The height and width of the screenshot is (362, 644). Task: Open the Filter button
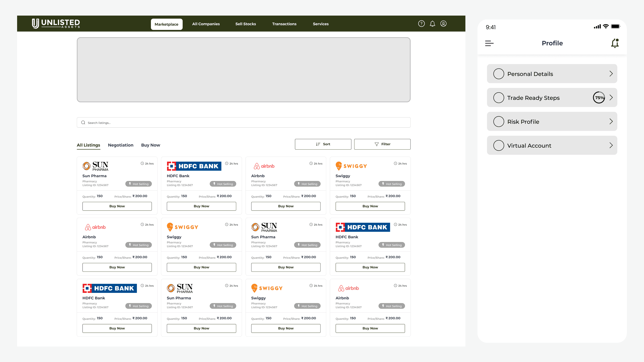click(382, 144)
